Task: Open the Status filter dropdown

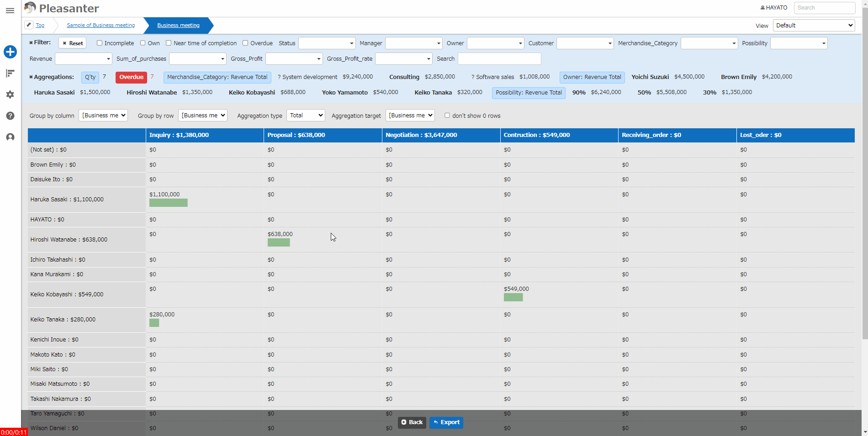Action: tap(327, 43)
